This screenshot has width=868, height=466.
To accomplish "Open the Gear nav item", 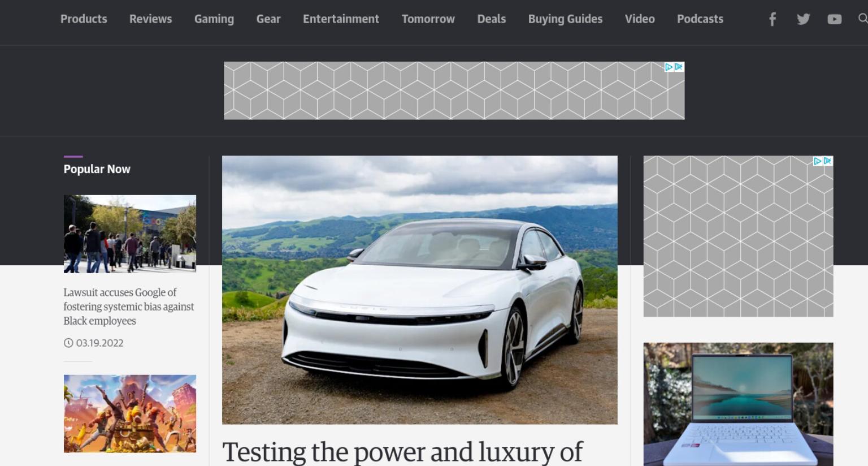I will pos(268,19).
